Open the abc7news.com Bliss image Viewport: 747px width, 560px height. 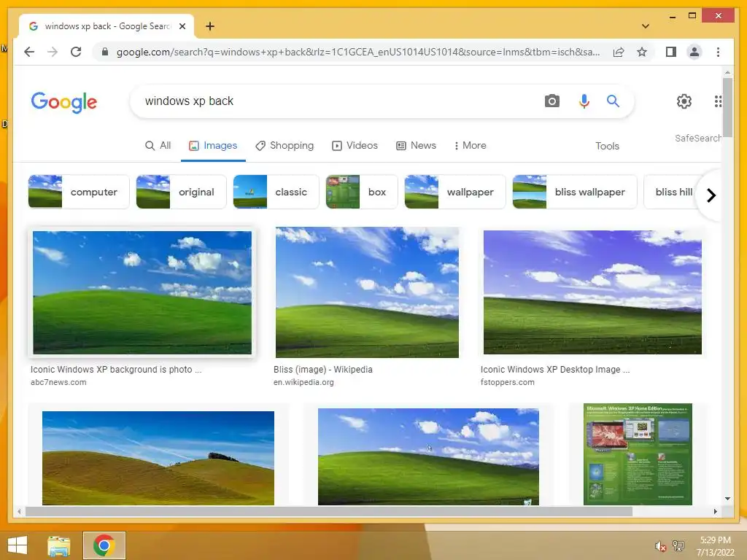[142, 292]
